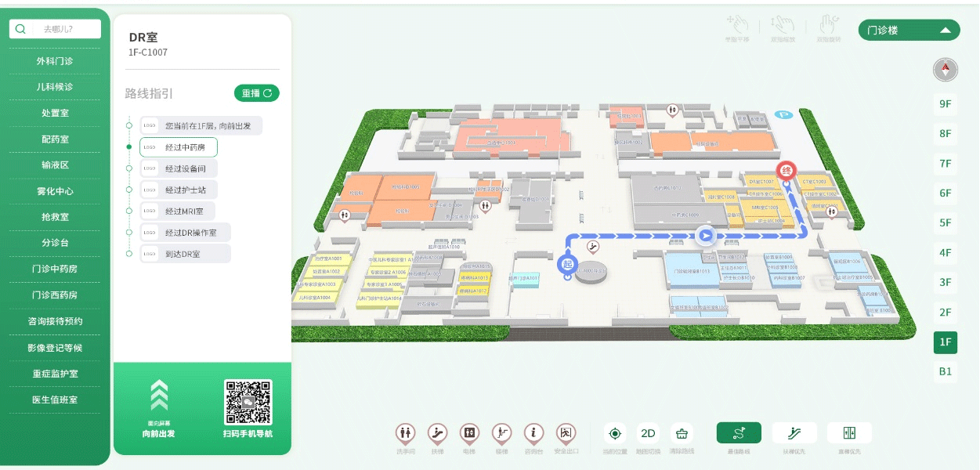Enable 扶梯优先 escalator priority routing

[794, 433]
